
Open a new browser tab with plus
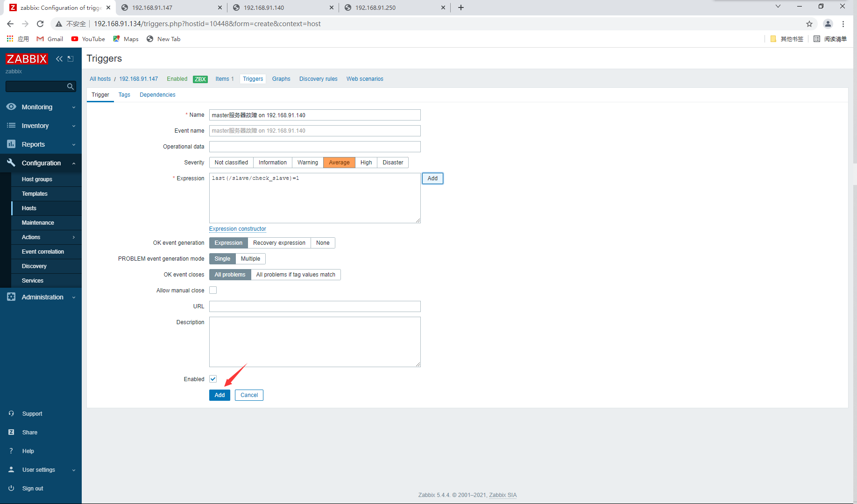click(461, 7)
